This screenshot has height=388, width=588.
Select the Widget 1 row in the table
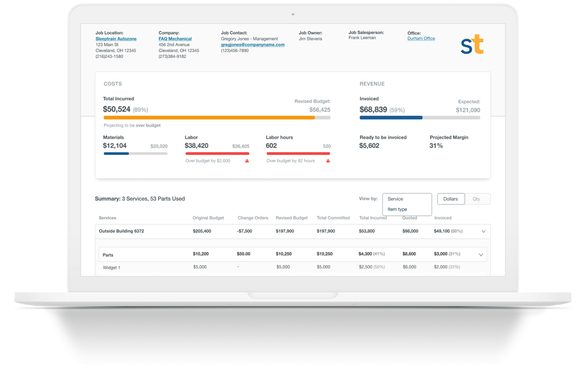[x=111, y=267]
